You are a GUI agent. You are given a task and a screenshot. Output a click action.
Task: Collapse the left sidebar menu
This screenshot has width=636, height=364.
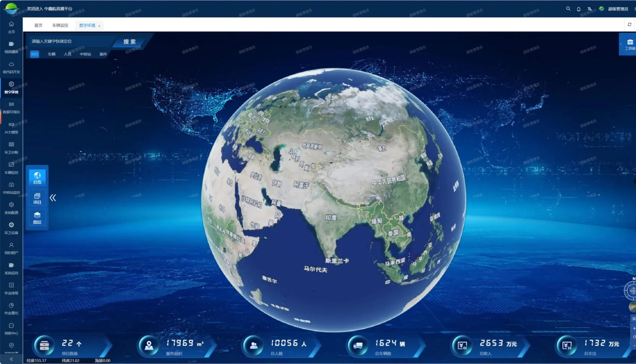pos(11,359)
